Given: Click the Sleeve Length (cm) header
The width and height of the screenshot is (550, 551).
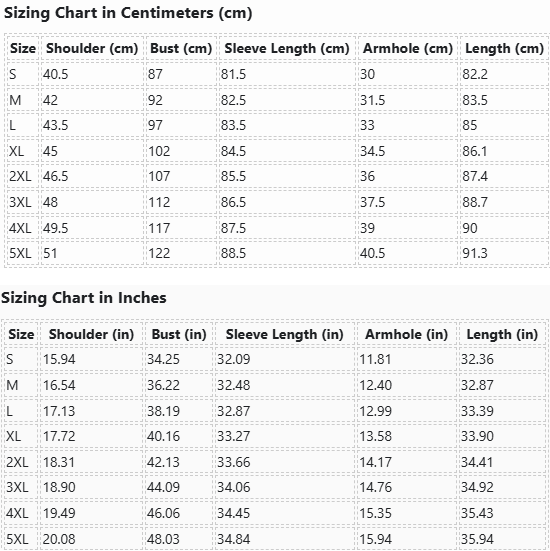Looking at the screenshot, I should coord(287,48).
